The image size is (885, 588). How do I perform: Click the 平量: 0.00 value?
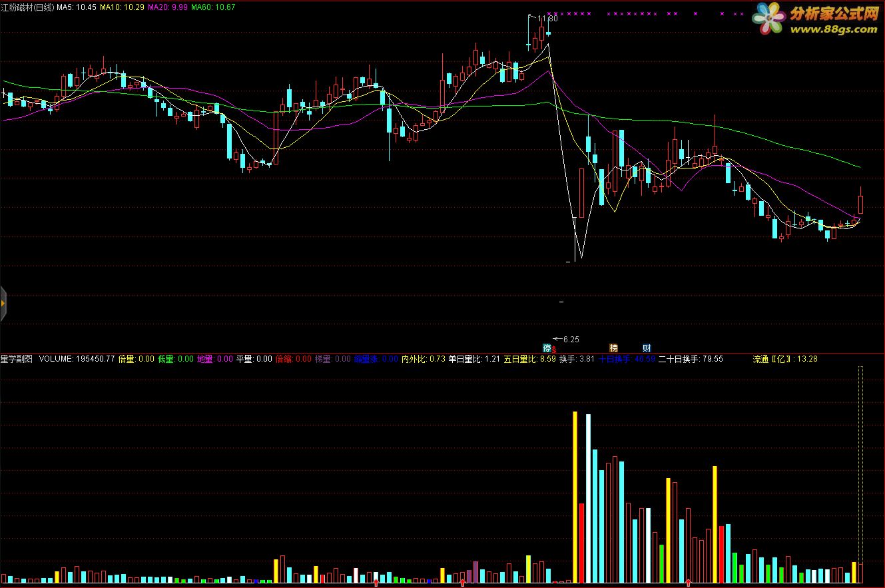pos(254,359)
